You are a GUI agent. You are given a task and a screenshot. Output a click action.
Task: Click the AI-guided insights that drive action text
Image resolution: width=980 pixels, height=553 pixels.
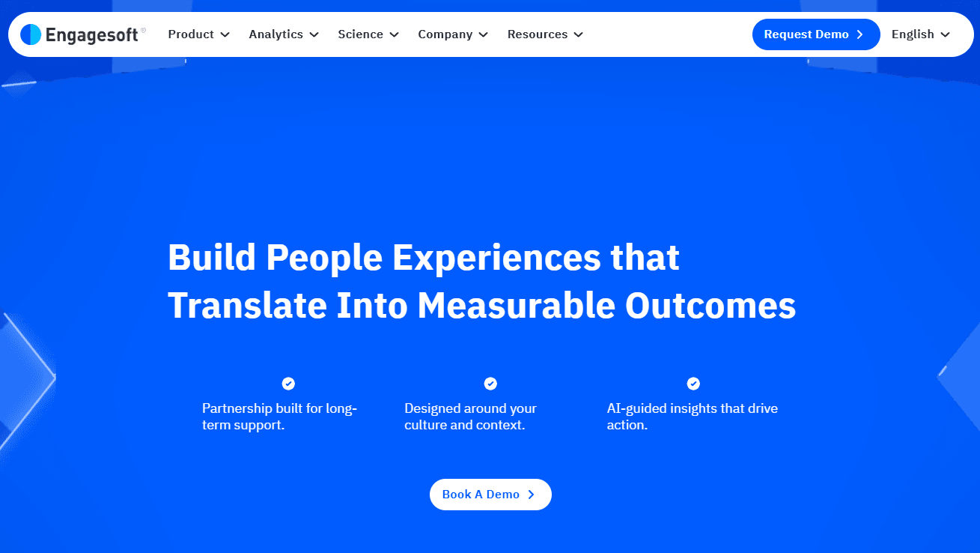click(693, 417)
